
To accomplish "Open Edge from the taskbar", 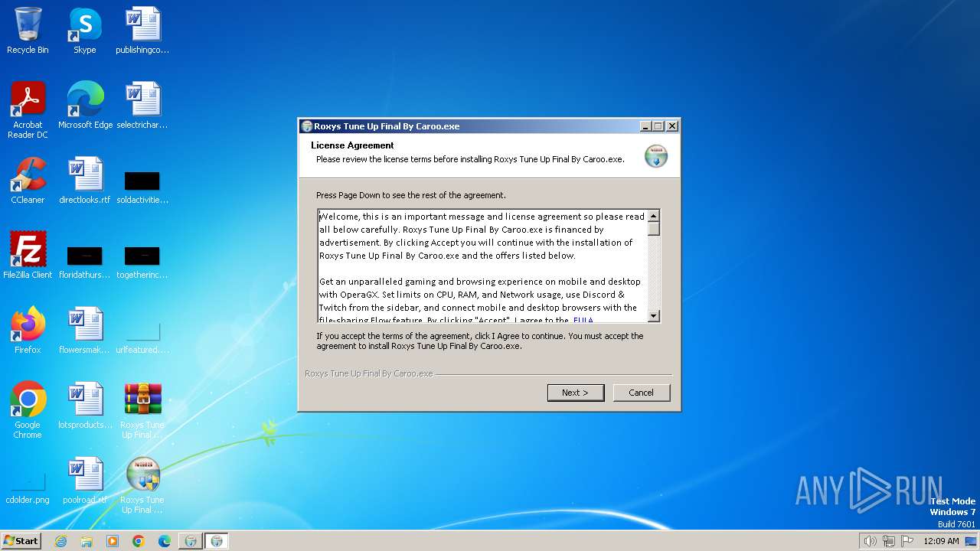I will tap(165, 541).
